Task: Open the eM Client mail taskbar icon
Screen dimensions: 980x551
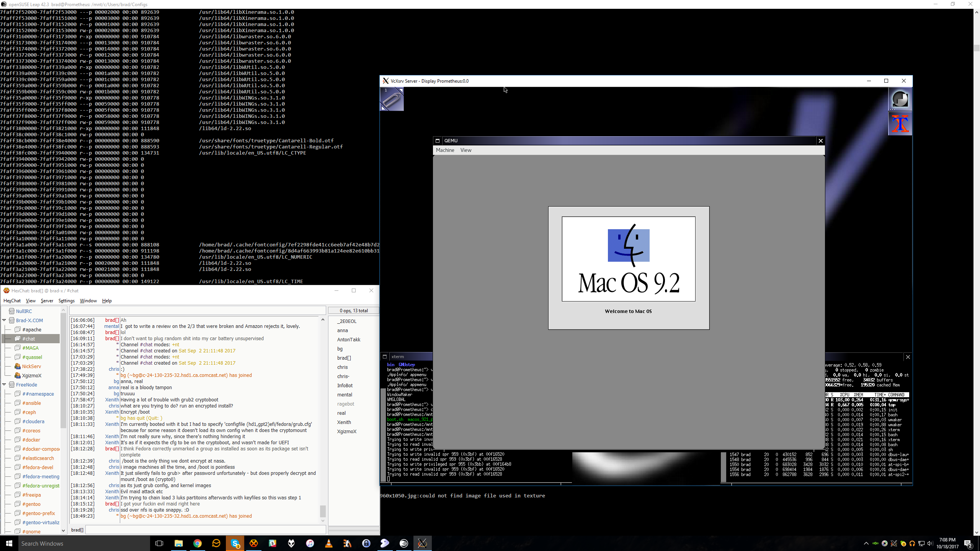Action: point(216,543)
